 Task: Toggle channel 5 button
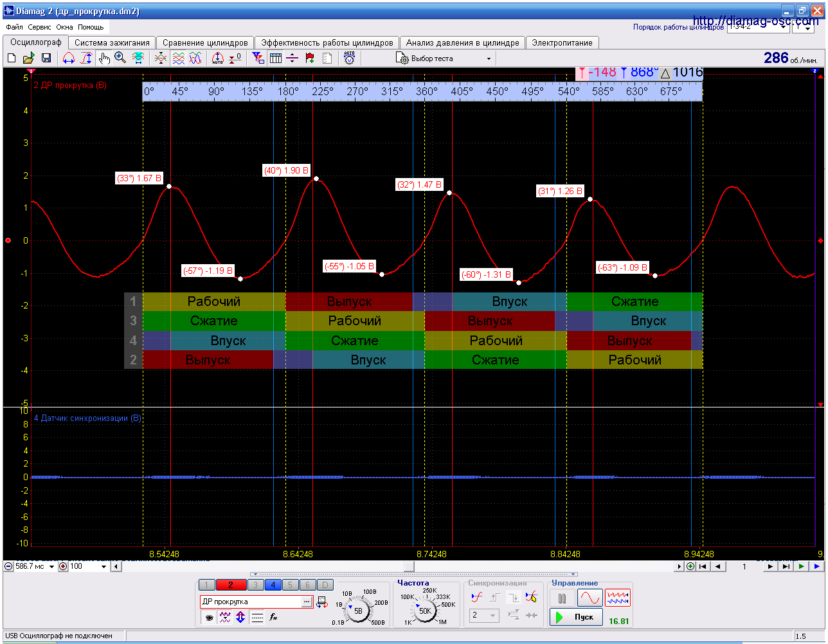pos(290,585)
